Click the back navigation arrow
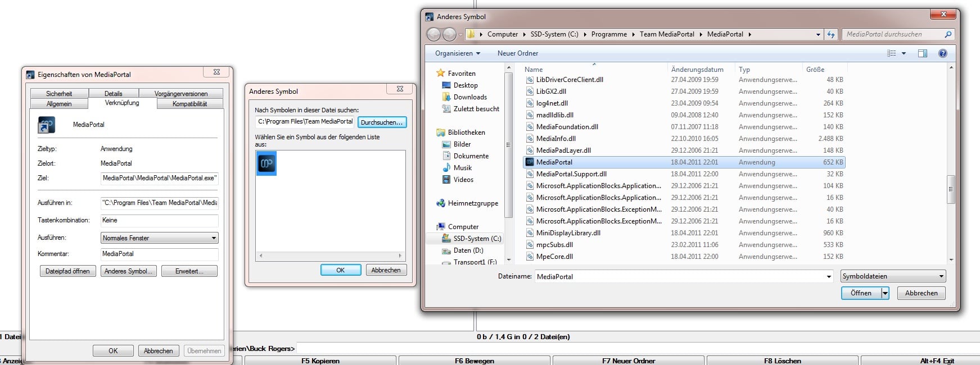Viewport: 980px width, 365px height. tap(433, 34)
